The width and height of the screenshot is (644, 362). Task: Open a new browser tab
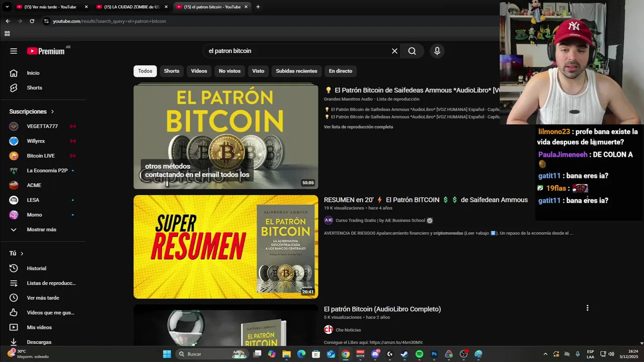coord(258,7)
